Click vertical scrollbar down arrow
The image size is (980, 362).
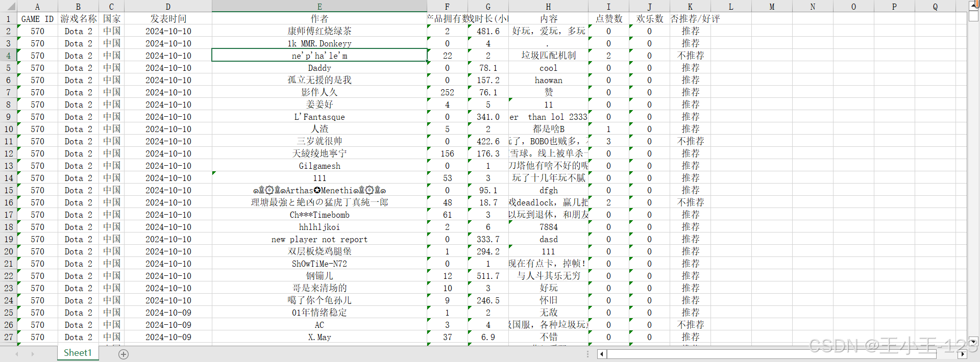(973, 341)
